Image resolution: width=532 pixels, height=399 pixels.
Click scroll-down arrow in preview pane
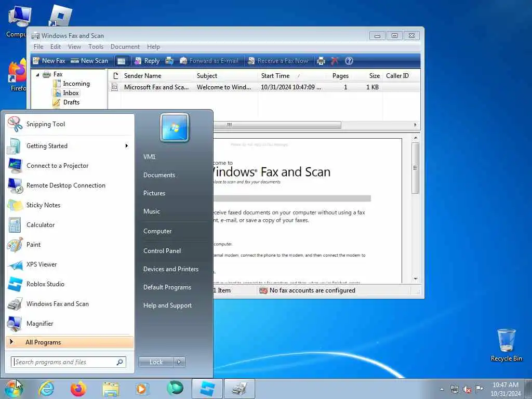(x=416, y=279)
